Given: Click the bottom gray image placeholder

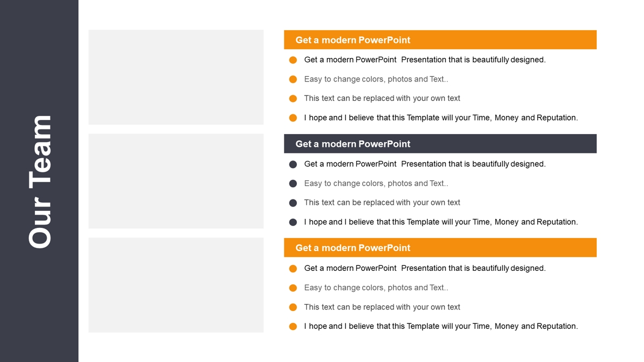Looking at the screenshot, I should (x=176, y=285).
